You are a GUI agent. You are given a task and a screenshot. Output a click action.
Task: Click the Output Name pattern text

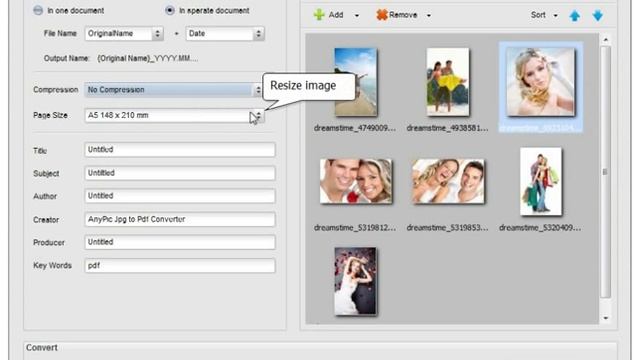(x=148, y=58)
